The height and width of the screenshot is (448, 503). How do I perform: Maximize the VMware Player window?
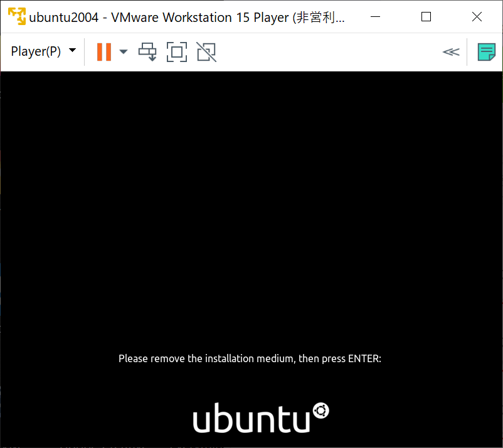pos(426,17)
